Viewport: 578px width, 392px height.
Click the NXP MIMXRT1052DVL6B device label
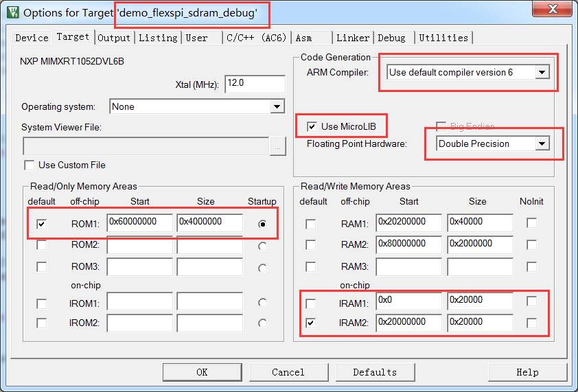(72, 61)
